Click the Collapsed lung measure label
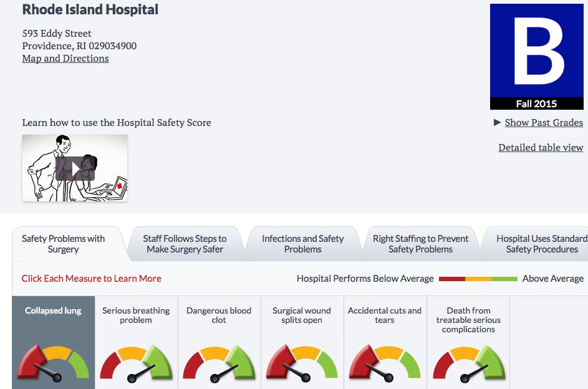 click(53, 310)
